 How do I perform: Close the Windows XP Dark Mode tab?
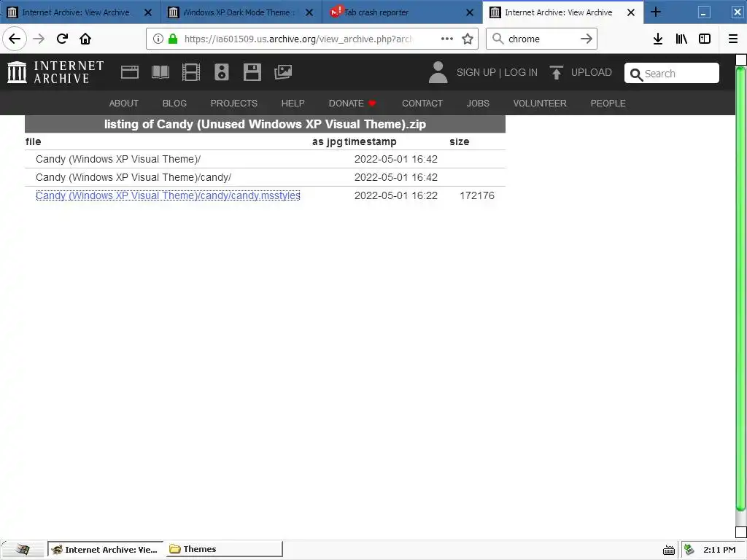(309, 12)
